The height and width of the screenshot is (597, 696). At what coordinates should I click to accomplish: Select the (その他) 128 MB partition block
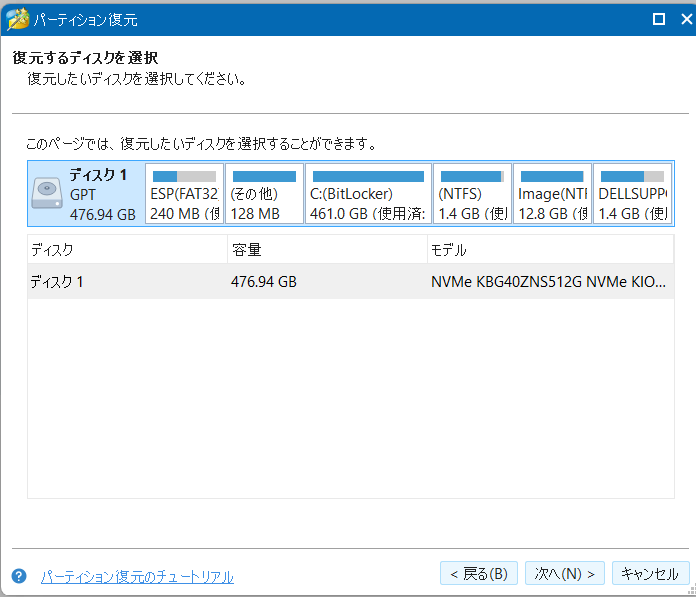[x=264, y=194]
